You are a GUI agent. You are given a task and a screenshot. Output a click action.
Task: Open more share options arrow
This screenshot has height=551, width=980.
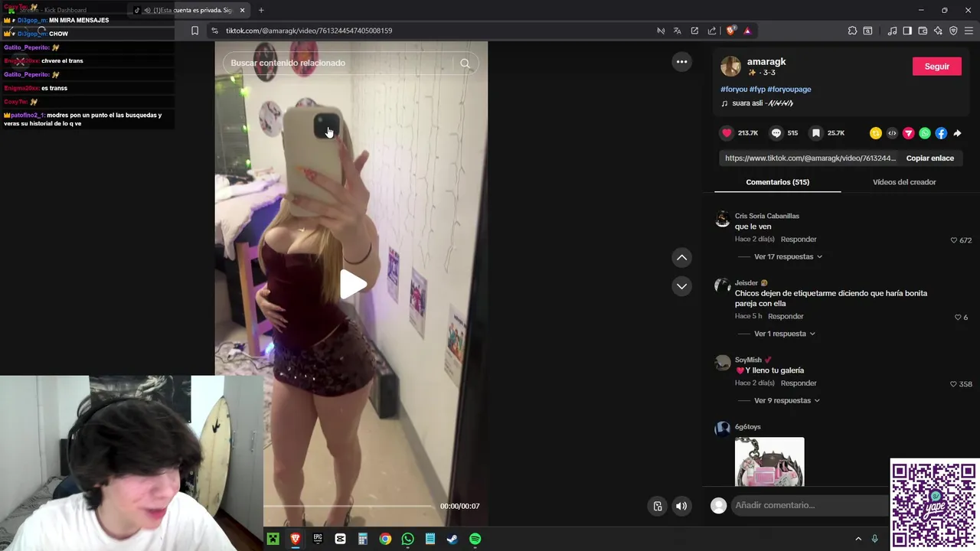point(957,133)
